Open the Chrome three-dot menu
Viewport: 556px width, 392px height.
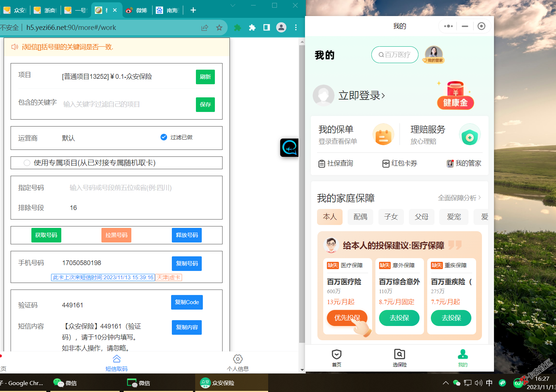coord(296,28)
